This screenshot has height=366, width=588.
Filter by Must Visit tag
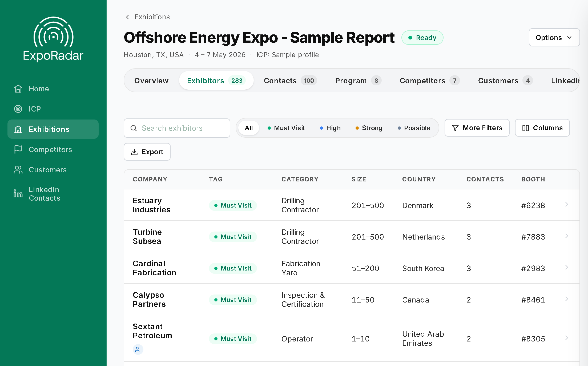[286, 128]
